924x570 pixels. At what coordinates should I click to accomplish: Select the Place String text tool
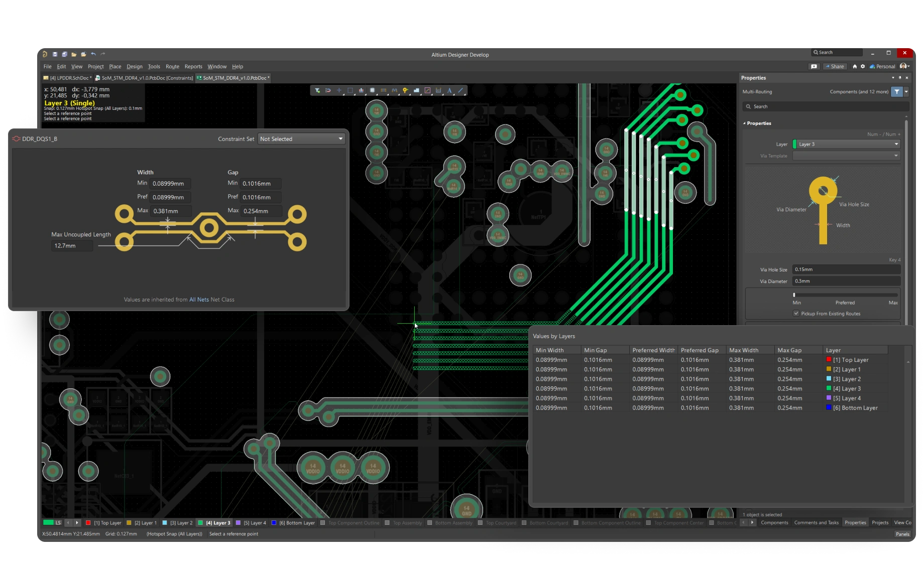coord(449,90)
